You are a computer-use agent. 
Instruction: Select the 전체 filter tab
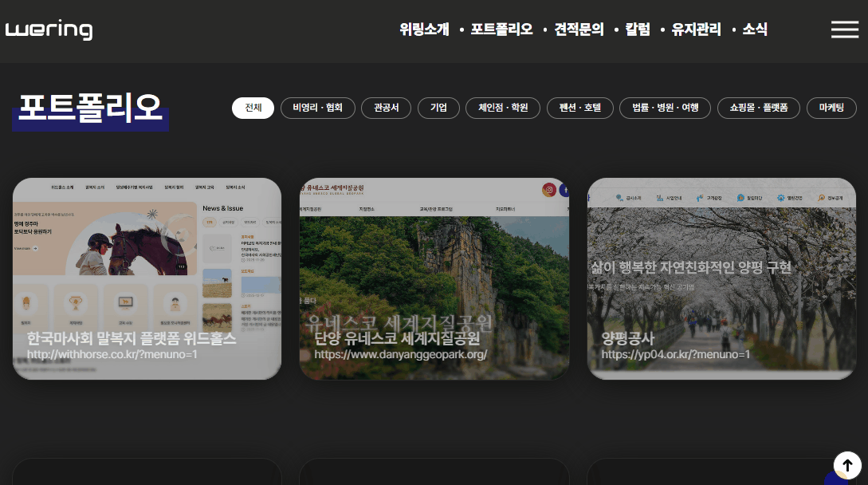(x=253, y=108)
